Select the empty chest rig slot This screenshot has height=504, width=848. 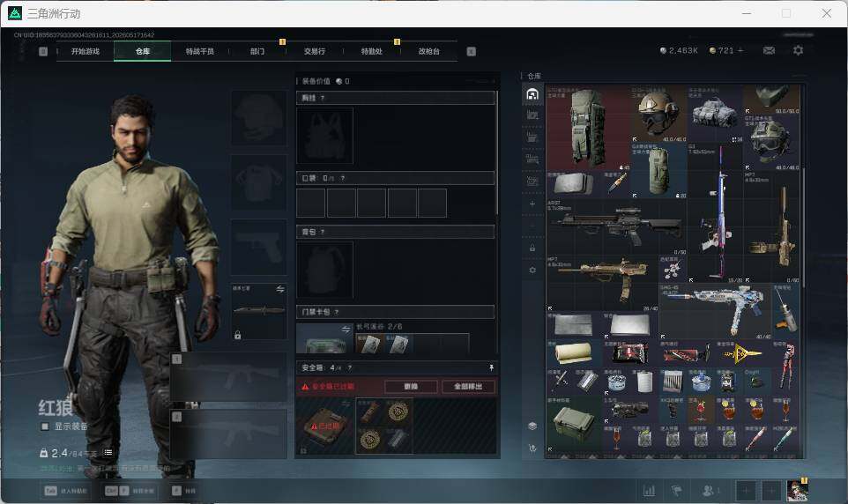coord(324,135)
